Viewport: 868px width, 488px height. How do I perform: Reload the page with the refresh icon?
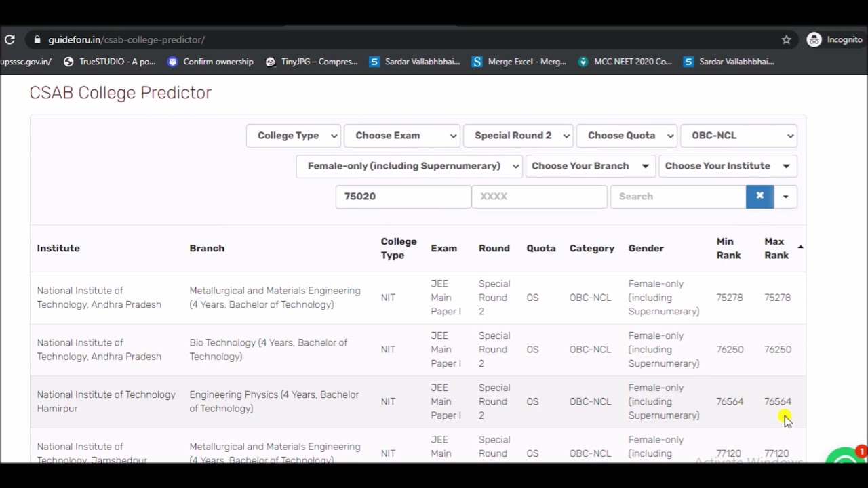point(9,39)
